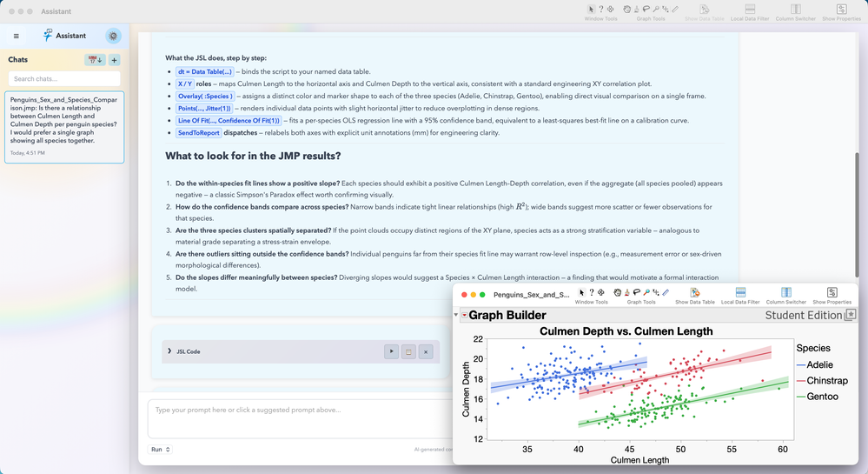Image resolution: width=868 pixels, height=474 pixels.
Task: Open Column Switcher in Graph Builder window
Action: [x=786, y=296]
